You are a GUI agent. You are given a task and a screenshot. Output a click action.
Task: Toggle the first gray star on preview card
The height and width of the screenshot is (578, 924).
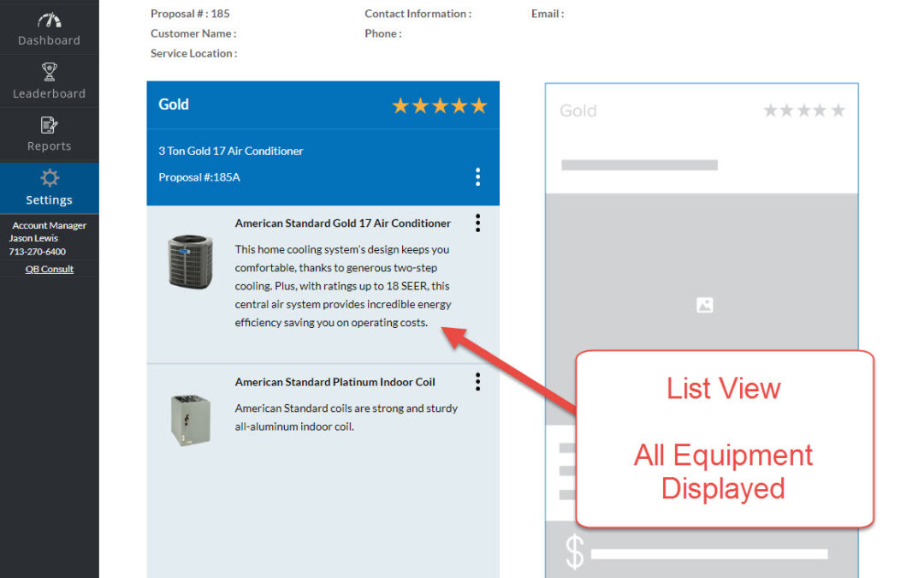[769, 110]
